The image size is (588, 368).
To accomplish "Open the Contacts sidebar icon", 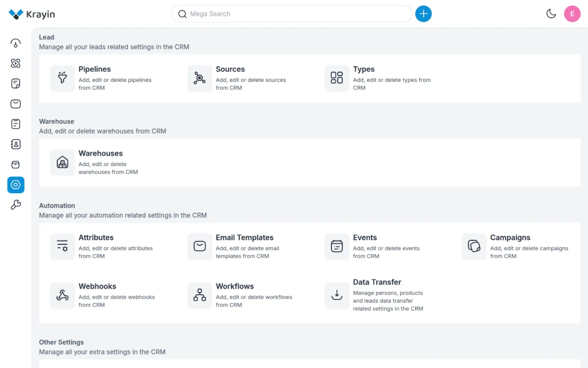I will pos(16,144).
